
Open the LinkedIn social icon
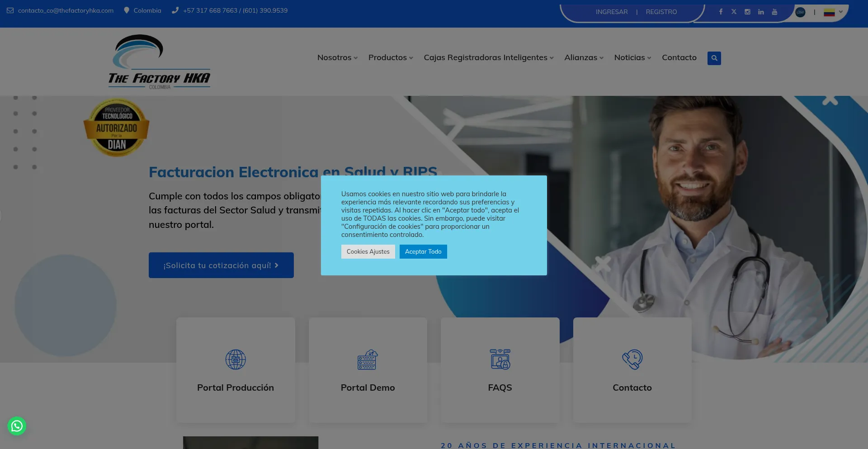761,12
